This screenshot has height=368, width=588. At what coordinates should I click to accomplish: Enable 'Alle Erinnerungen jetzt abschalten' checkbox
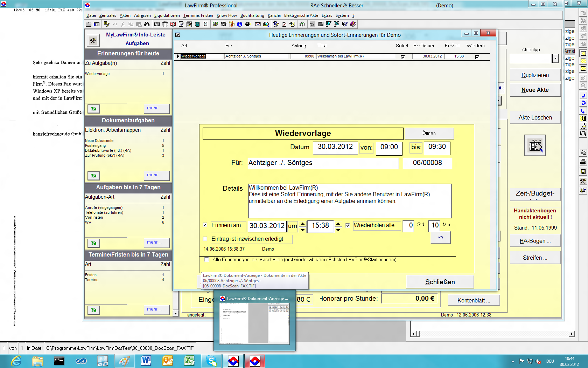click(x=206, y=260)
